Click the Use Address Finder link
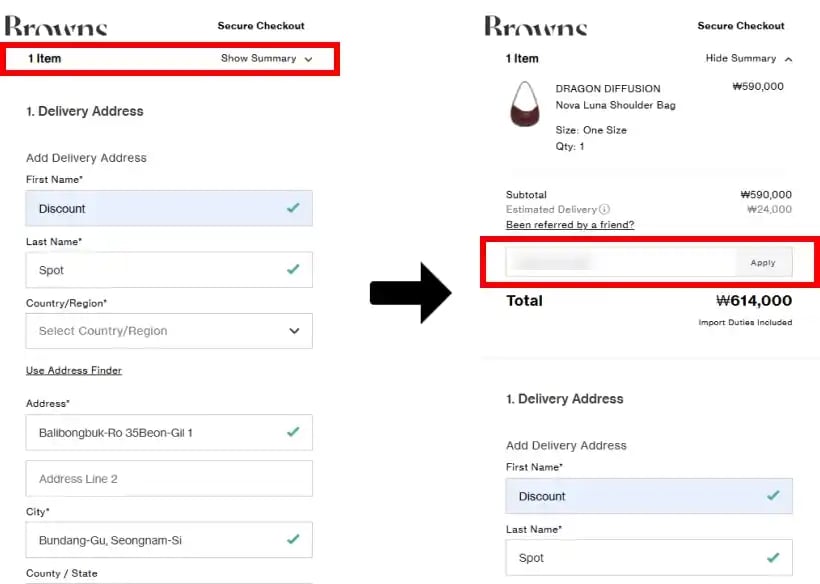Screen dimensions: 820x584 pos(74,371)
